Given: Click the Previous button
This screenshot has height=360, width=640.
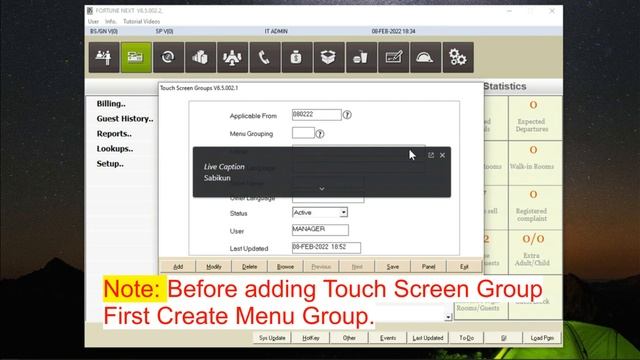Looking at the screenshot, I should click(x=321, y=267).
